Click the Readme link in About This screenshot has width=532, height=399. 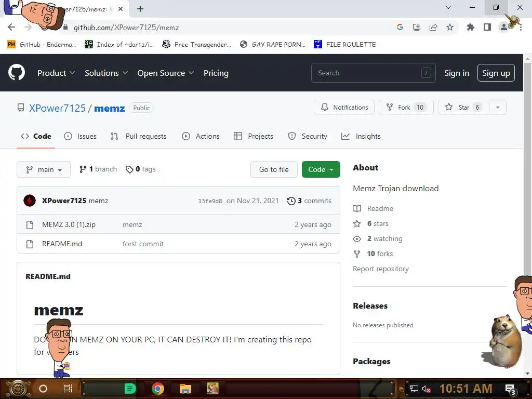373,208
